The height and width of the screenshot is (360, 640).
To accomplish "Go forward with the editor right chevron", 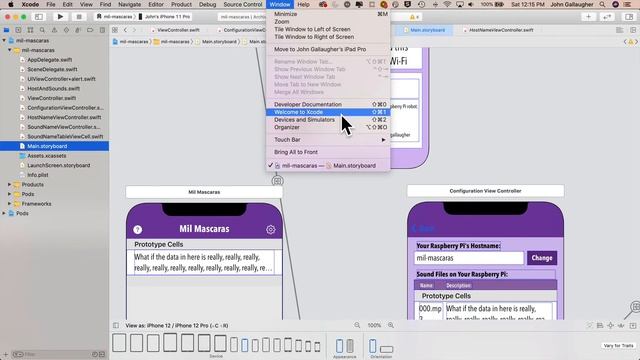I will (134, 30).
